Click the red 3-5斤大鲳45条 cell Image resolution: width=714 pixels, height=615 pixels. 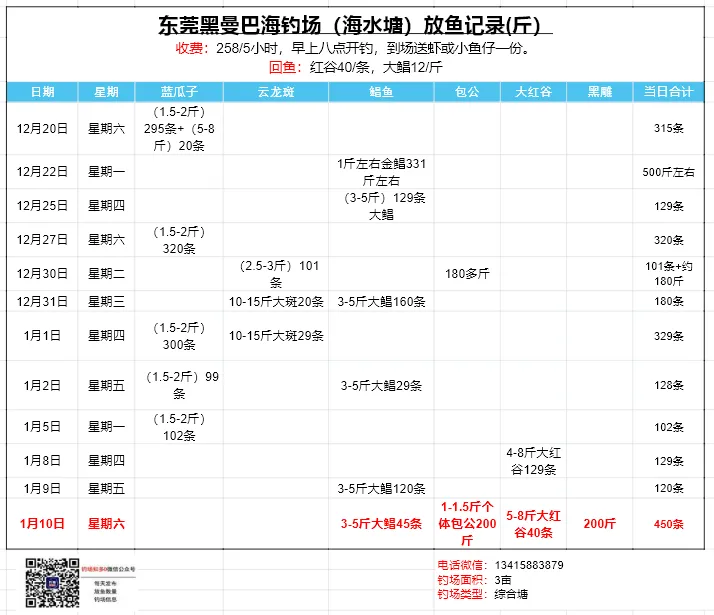pos(381,524)
